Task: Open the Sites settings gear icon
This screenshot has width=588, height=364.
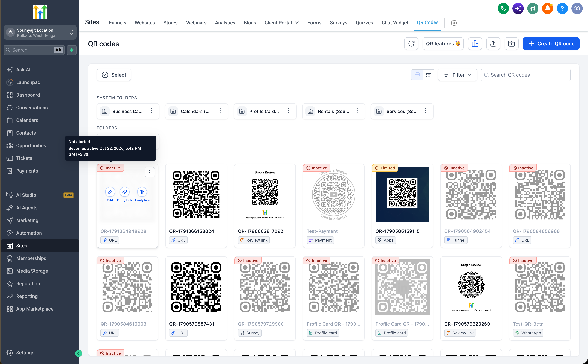Action: 454,23
